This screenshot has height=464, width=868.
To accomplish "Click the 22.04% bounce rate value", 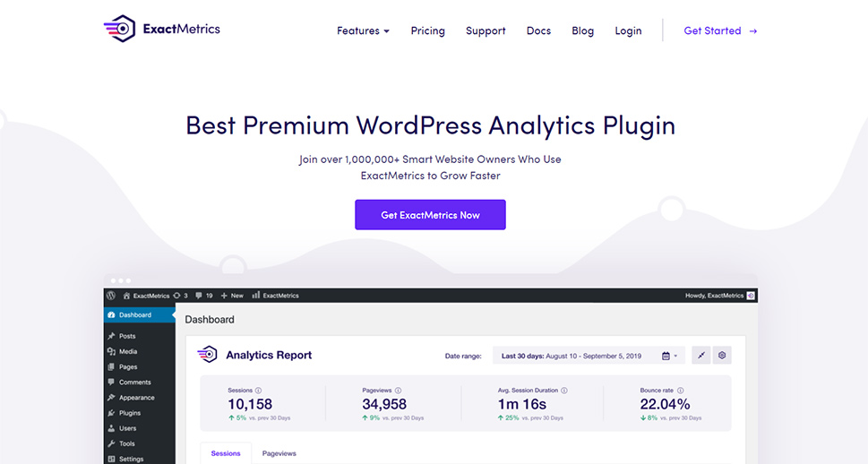I will (666, 404).
